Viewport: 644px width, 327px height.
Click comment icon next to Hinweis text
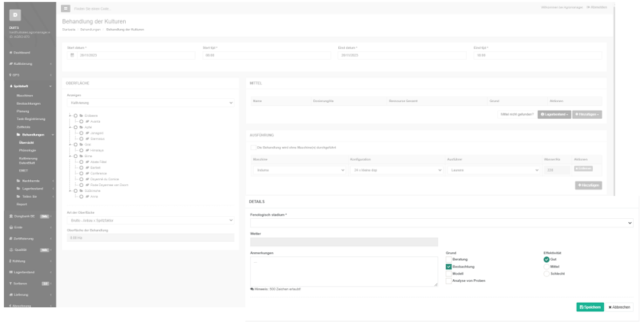[x=252, y=289]
